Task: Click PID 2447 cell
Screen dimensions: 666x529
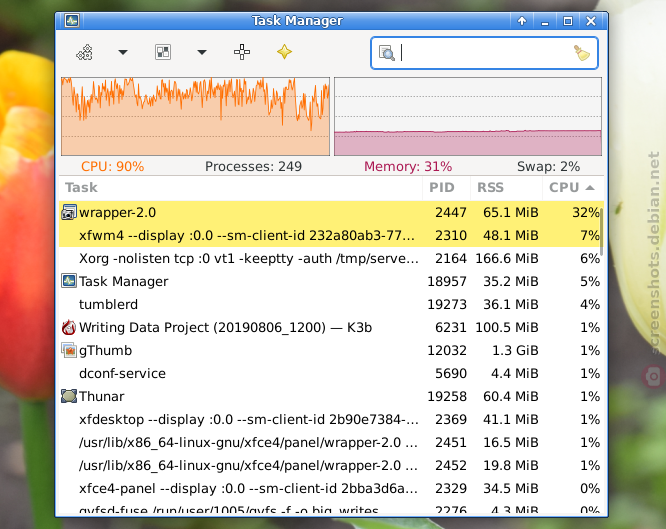Action: (x=451, y=212)
